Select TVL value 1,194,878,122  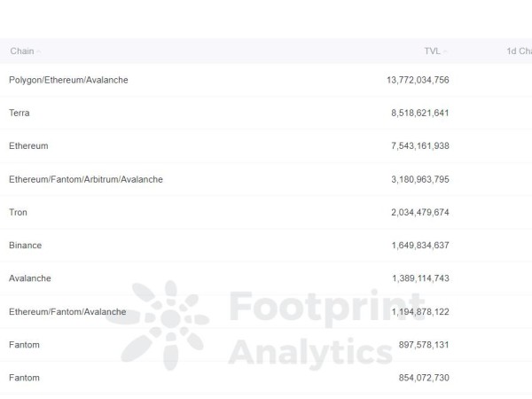click(x=420, y=312)
